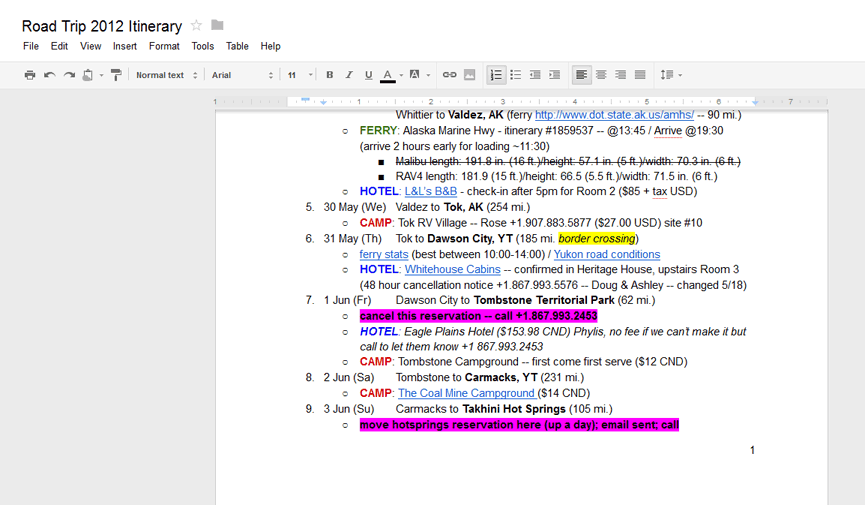
Task: Undo the last edit
Action: (50, 75)
